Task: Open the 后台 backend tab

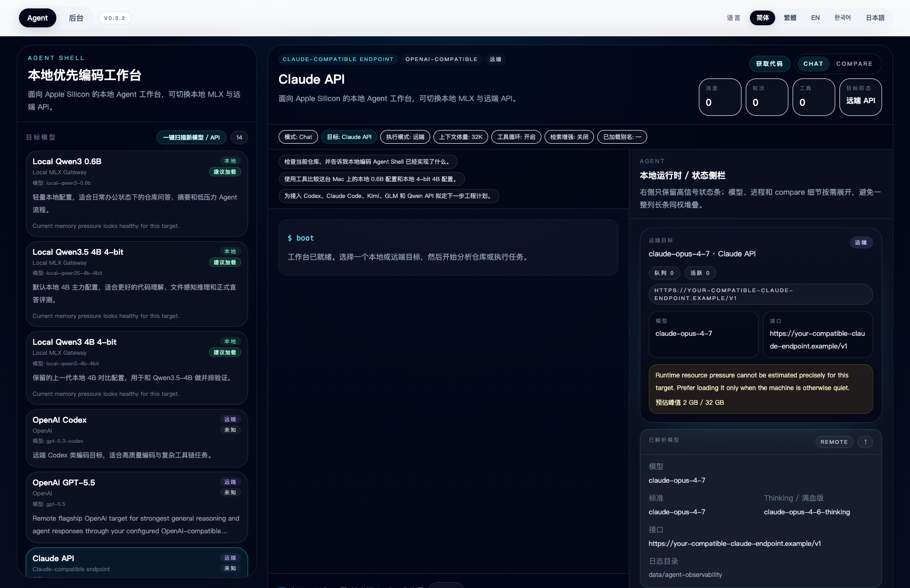Action: [x=76, y=18]
